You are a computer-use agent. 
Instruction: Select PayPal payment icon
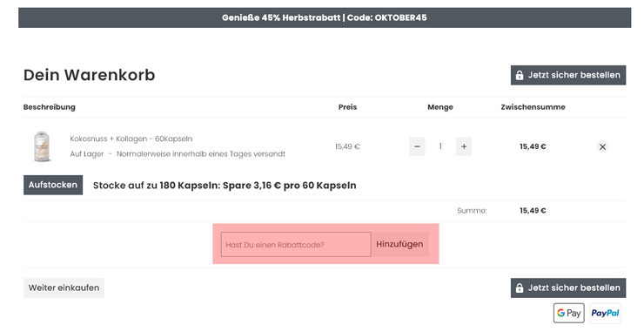[x=605, y=313]
